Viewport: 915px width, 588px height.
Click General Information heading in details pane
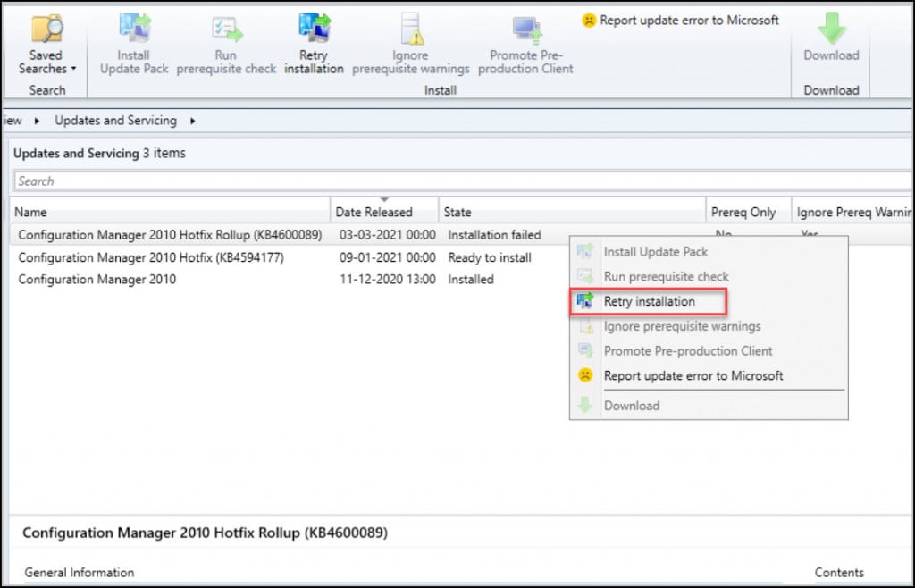pos(80,573)
